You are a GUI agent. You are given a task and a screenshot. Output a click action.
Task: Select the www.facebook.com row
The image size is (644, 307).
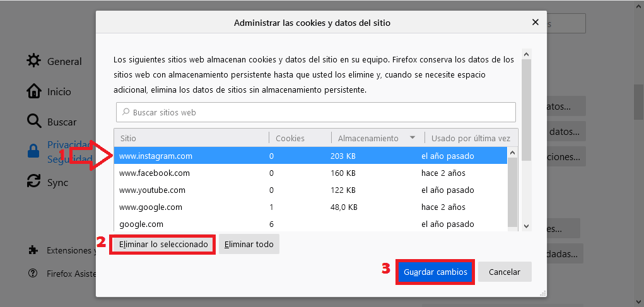click(x=310, y=173)
